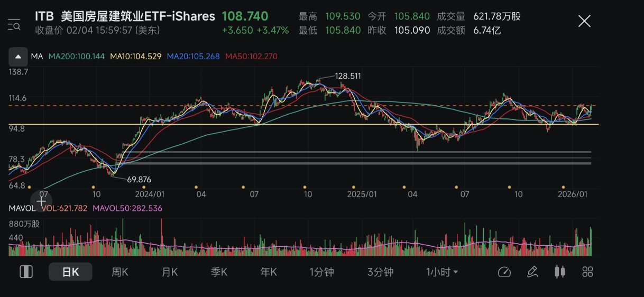Click the +3.650 +3.47% change

pos(255,30)
